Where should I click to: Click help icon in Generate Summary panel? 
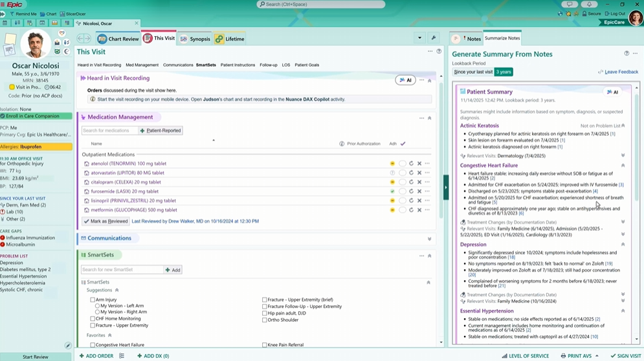(626, 54)
